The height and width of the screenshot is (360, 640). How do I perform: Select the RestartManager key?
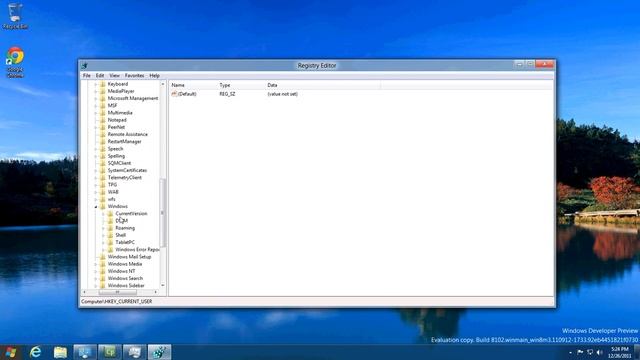click(124, 142)
